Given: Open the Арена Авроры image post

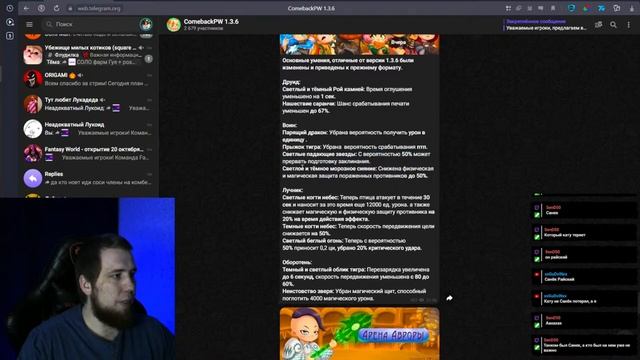Looking at the screenshot, I should [x=359, y=333].
